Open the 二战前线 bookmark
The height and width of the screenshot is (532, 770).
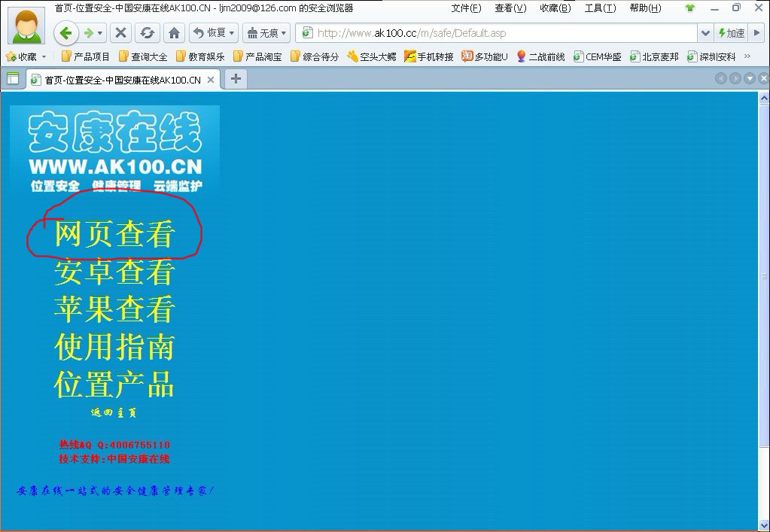540,57
